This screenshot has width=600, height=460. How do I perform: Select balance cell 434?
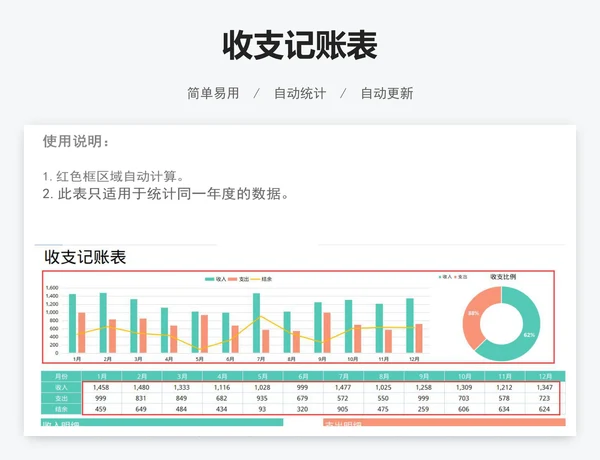click(222, 409)
